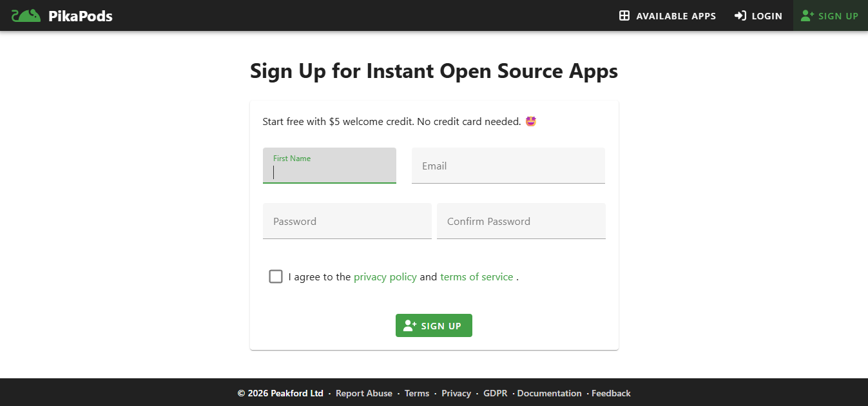
Task: Open Report Abuse footer link
Action: tap(364, 393)
